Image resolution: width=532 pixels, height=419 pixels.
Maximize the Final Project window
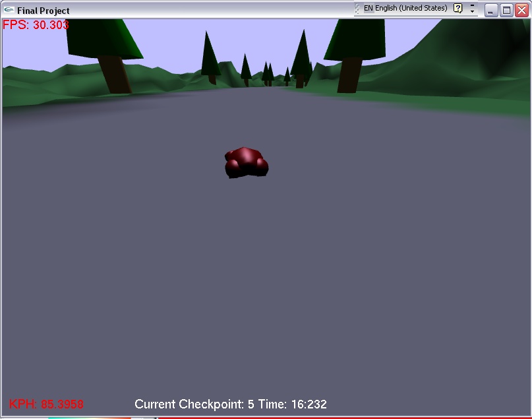click(x=506, y=10)
